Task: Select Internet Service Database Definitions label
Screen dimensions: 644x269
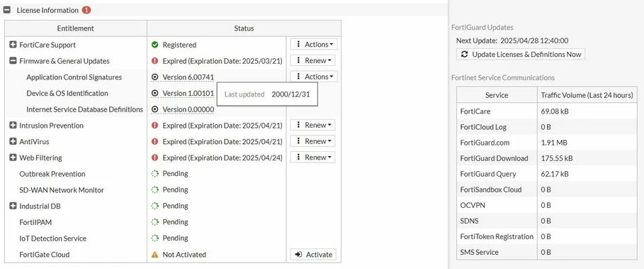Action: (x=84, y=109)
